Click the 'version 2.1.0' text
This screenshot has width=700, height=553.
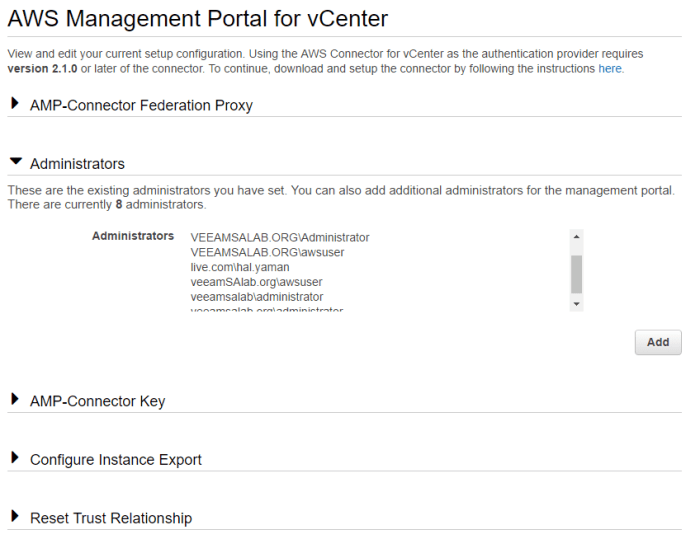[42, 69]
